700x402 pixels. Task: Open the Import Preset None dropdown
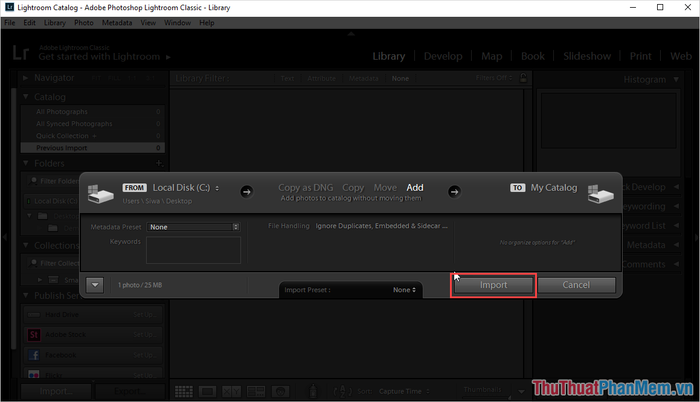(x=404, y=290)
